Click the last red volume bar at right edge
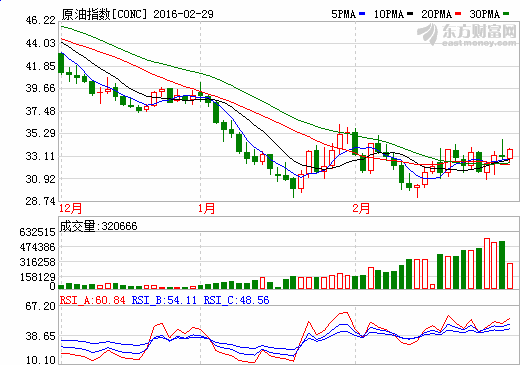 click(510, 276)
